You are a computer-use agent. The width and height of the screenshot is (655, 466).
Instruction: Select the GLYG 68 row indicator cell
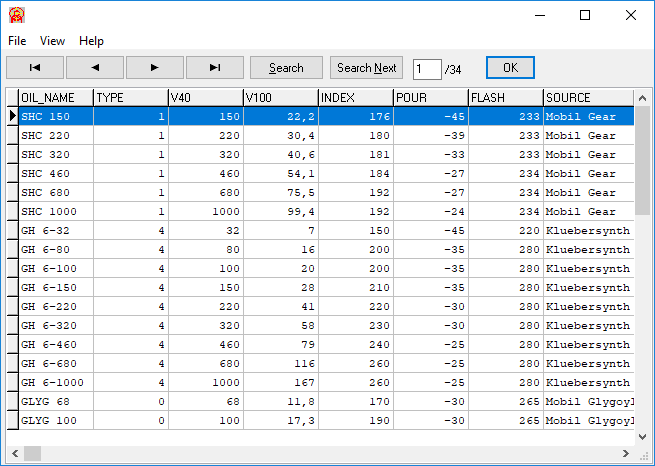[x=12, y=402]
